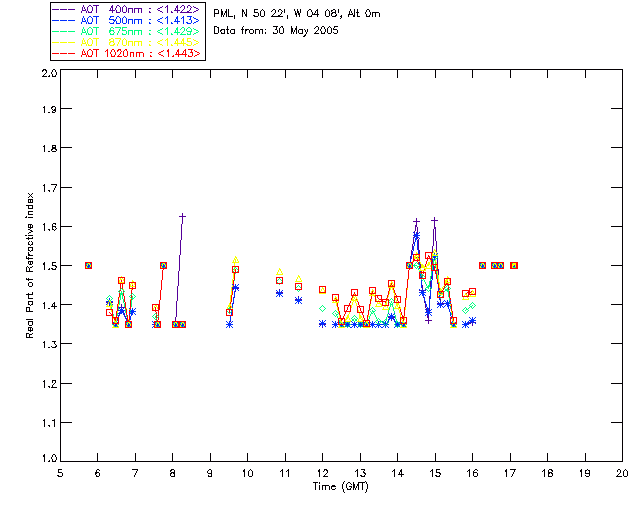Click x-axis label 9
This screenshot has height=512, width=640.
210,473
